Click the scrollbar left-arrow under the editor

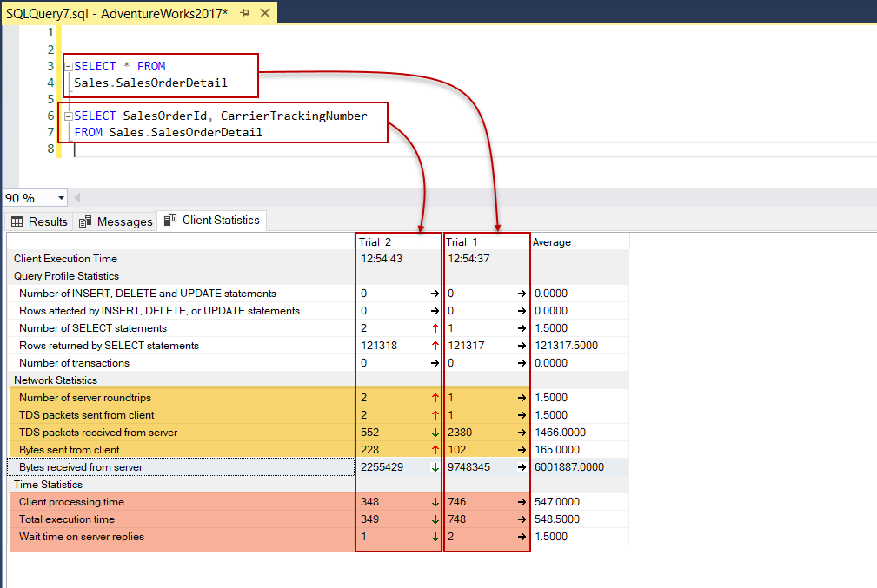coord(76,197)
